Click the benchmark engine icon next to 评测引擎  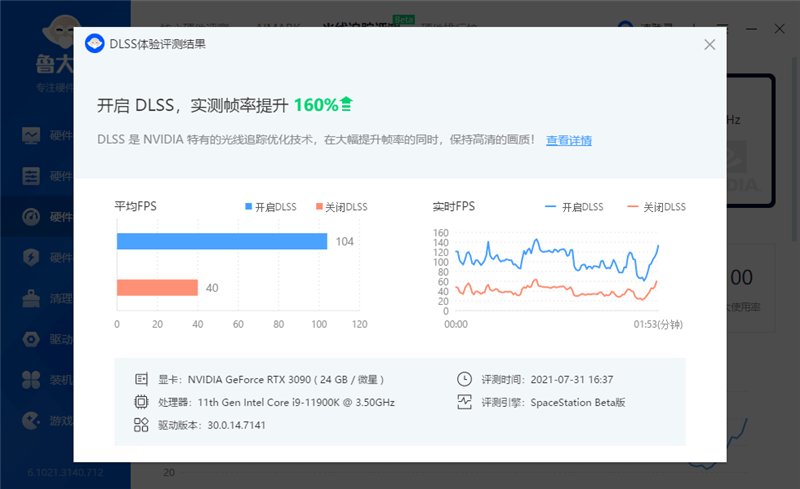(464, 402)
